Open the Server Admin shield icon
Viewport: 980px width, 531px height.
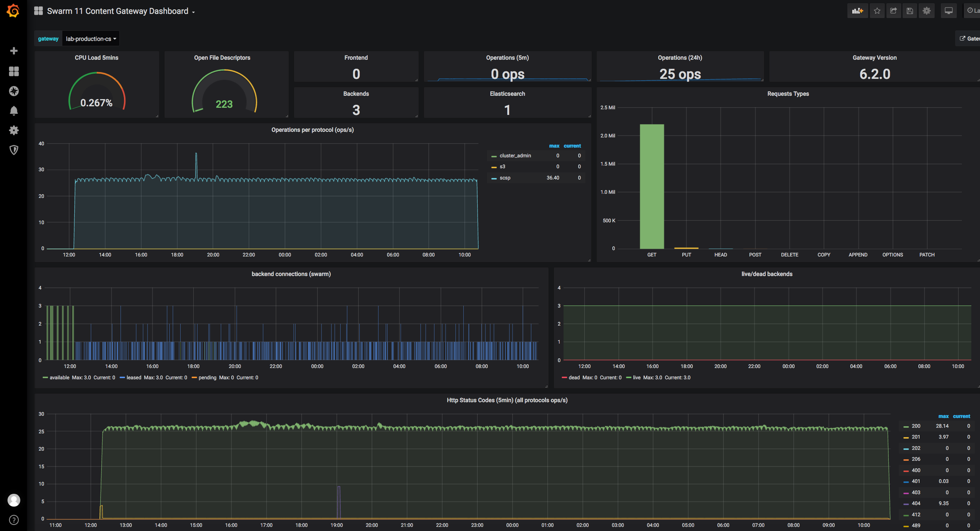14,150
